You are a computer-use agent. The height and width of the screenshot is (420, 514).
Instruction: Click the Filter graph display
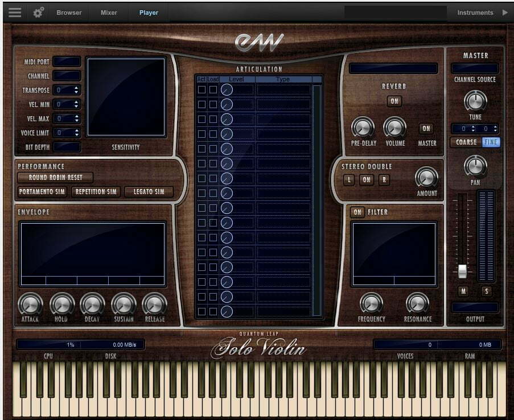[394, 254]
